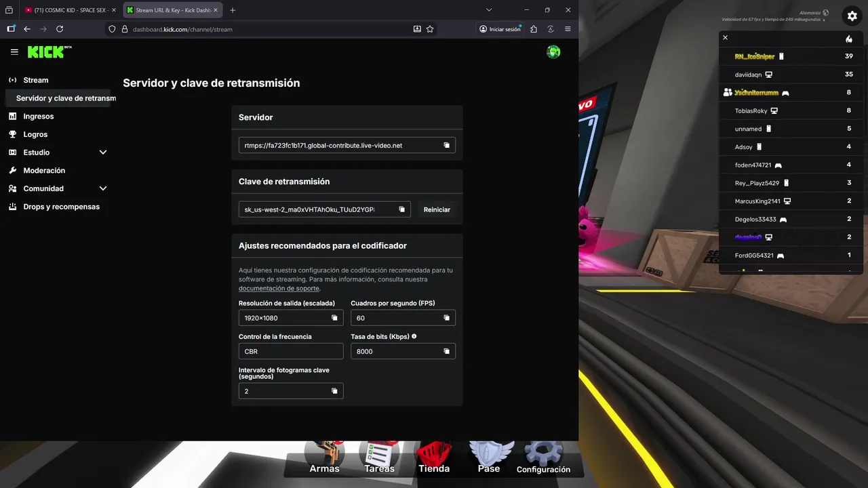
Task: Open the Kick hamburger sidebar menu
Action: coord(14,52)
